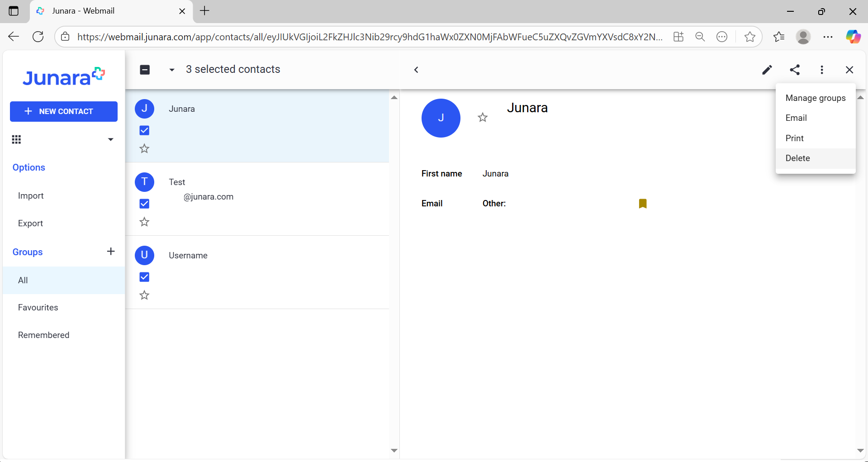
Task: Choose Email from the actions menu
Action: pos(816,118)
